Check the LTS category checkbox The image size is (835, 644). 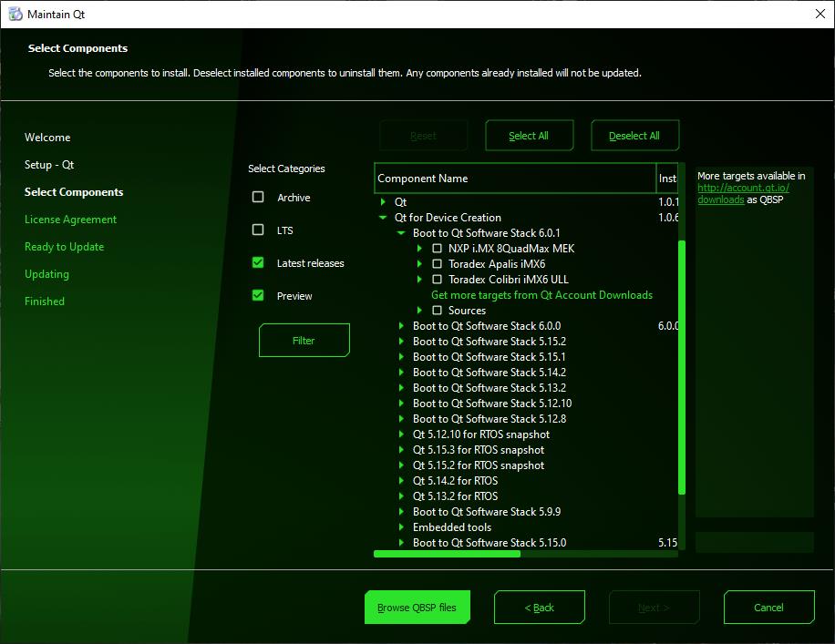point(258,230)
